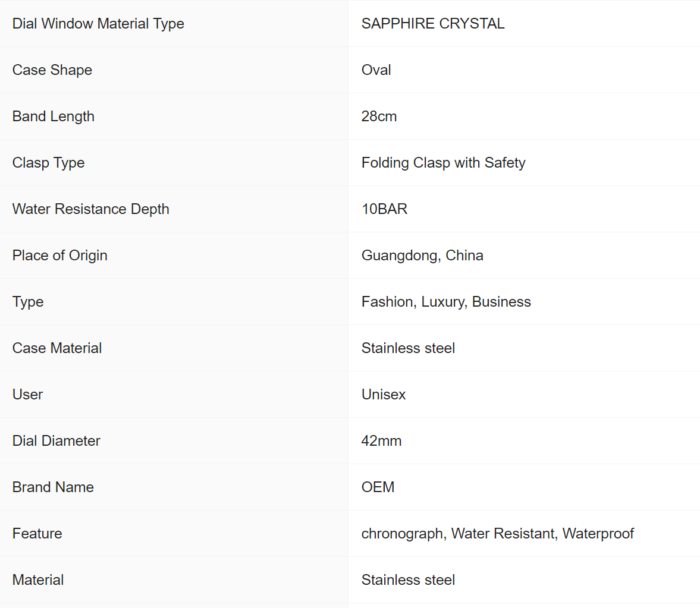Click the Brand Name label
The image size is (700, 608).
[54, 487]
